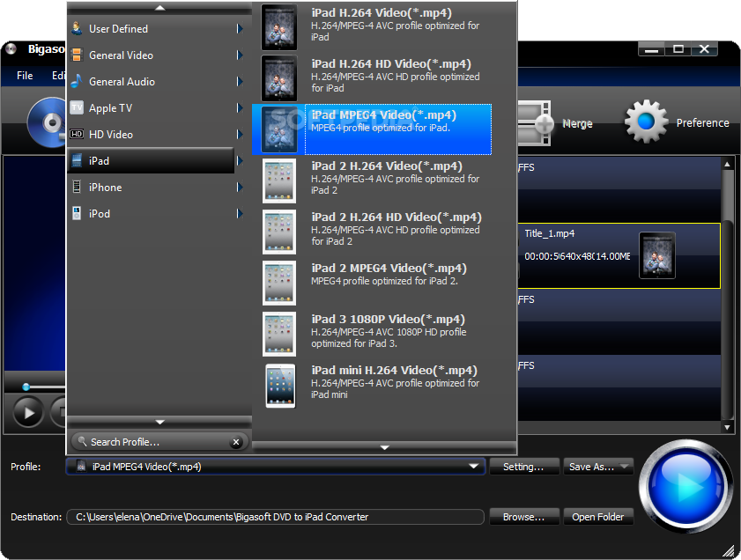
Task: Click the Title_1.mp4 iPad thumbnail
Action: tap(657, 255)
